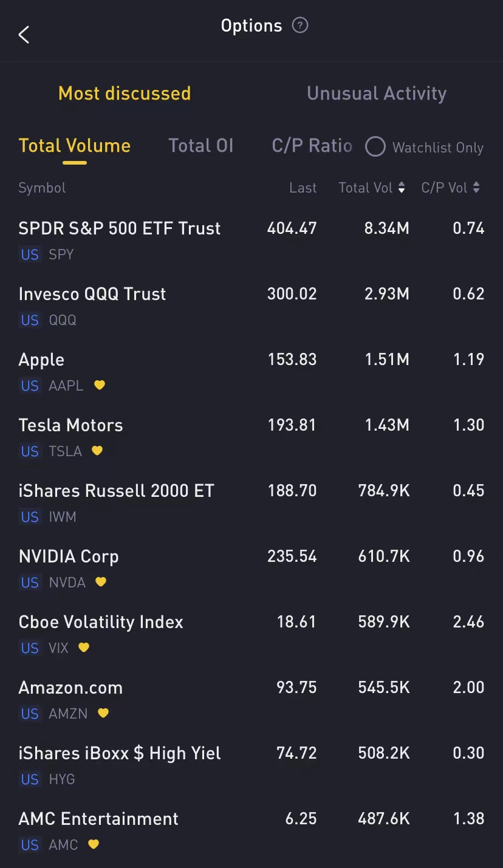Enable the Watchlist Only radio button
The width and height of the screenshot is (503, 868).
pyautogui.click(x=375, y=147)
